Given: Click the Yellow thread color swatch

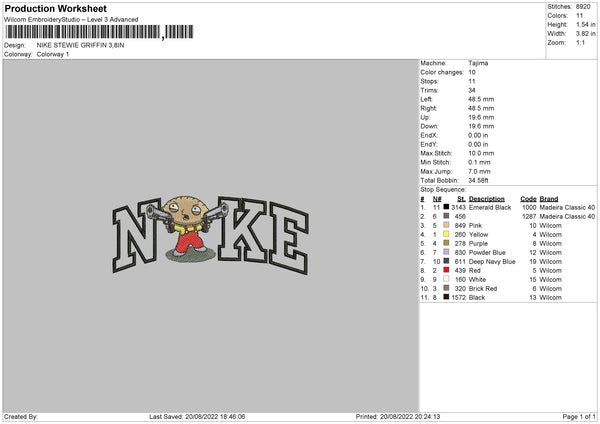Looking at the screenshot, I should (x=446, y=234).
